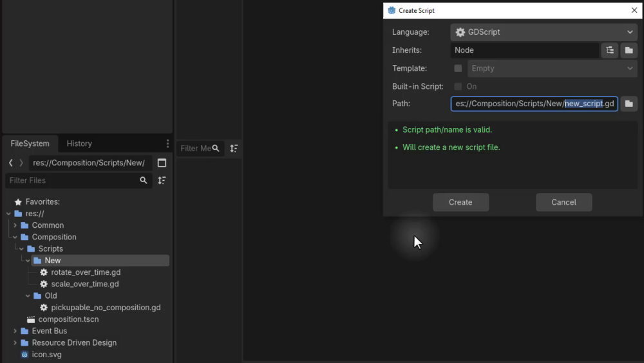This screenshot has width=644, height=363.
Task: Select the icon.svg file
Action: [x=46, y=355]
